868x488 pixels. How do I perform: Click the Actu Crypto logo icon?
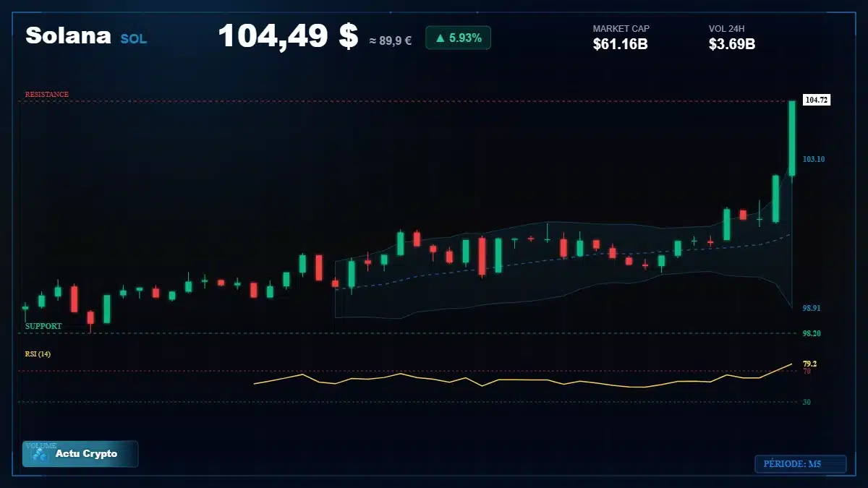click(40, 455)
